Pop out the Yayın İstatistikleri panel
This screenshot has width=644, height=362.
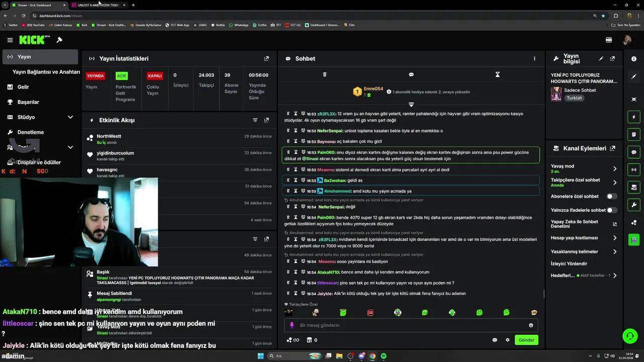pos(266,58)
